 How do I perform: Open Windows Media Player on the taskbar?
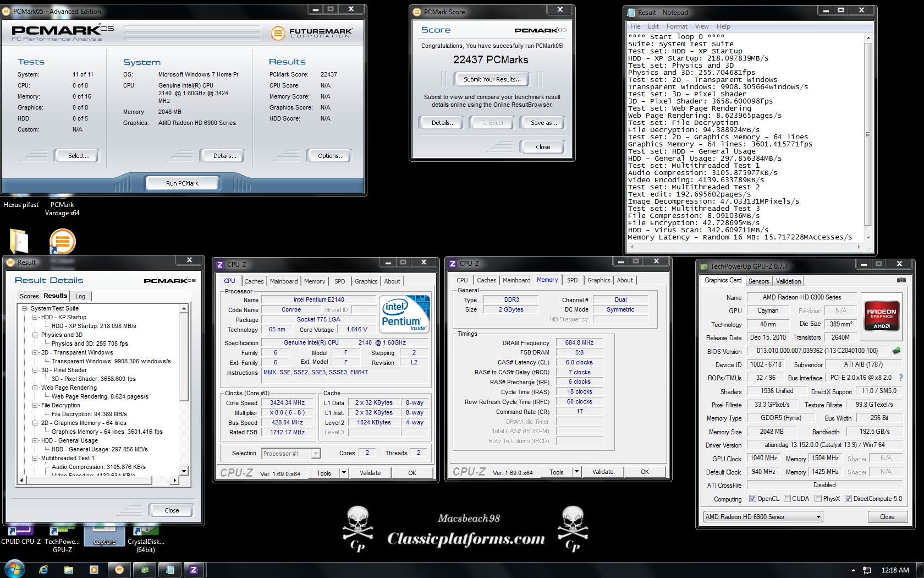point(94,570)
